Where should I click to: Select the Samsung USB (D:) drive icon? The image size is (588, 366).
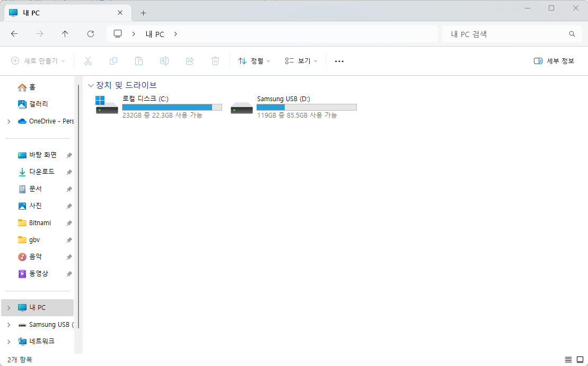241,108
